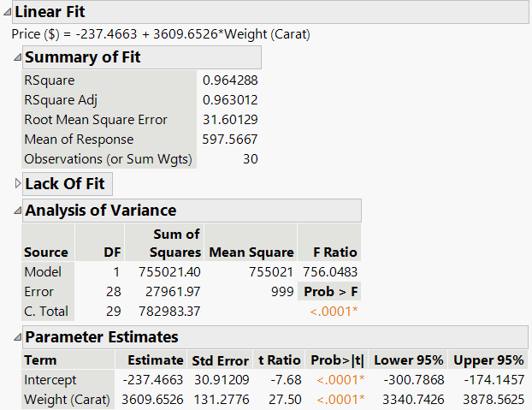
Task: Select Intercept upper 95% -174.1457
Action: pyautogui.click(x=494, y=380)
